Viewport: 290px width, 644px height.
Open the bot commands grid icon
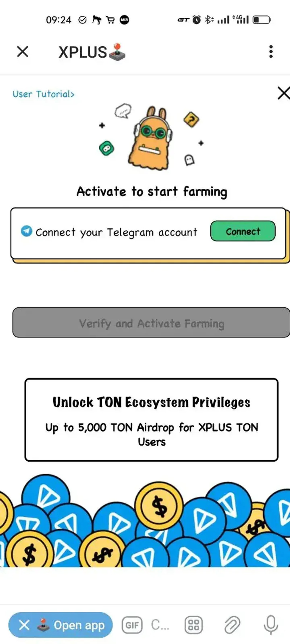(193, 625)
